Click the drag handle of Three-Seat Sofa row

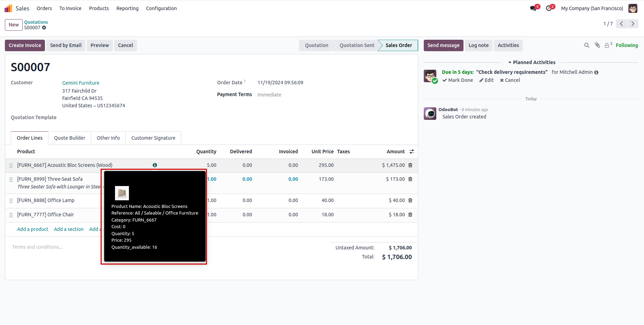pos(11,179)
